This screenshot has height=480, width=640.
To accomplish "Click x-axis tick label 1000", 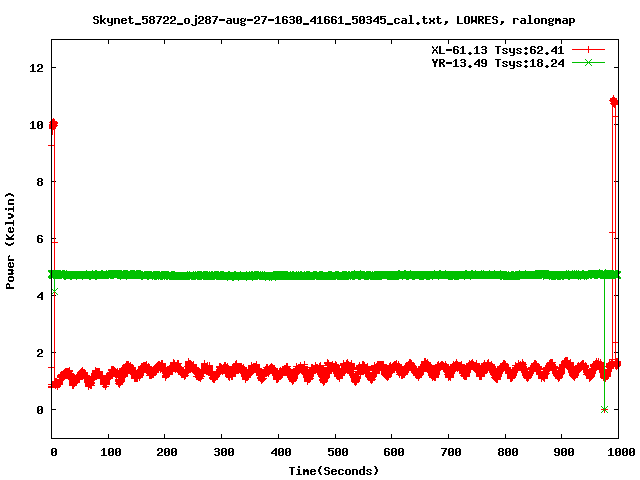I will tap(621, 452).
